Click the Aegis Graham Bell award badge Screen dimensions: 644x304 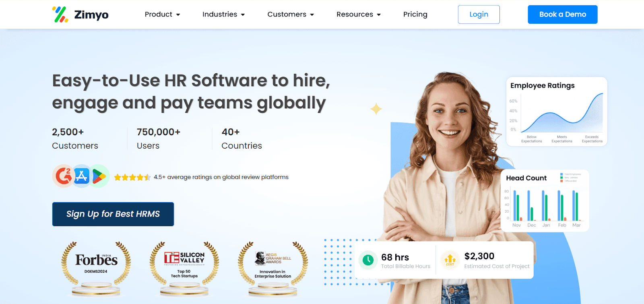tap(273, 269)
